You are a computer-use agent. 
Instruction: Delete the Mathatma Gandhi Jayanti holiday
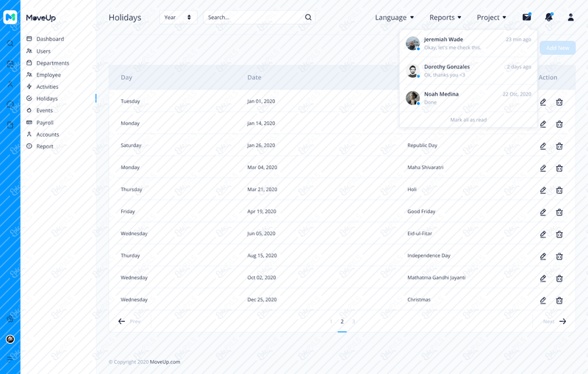(x=559, y=278)
